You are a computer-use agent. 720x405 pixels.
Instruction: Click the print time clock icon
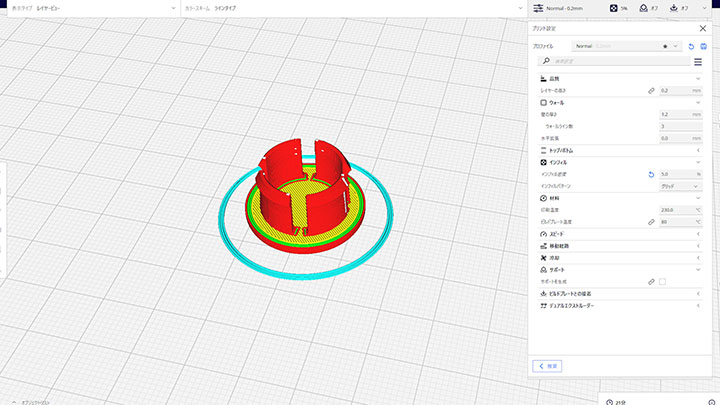coord(609,402)
